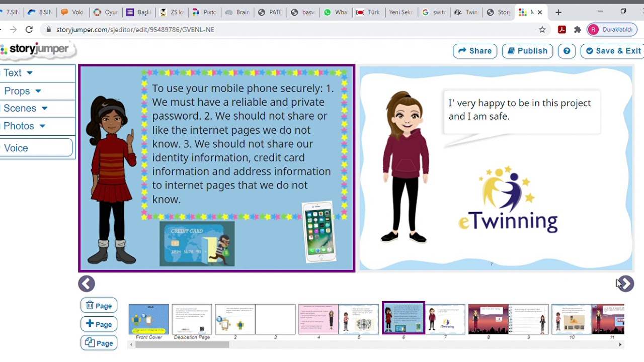Go to next page arrow

click(625, 284)
